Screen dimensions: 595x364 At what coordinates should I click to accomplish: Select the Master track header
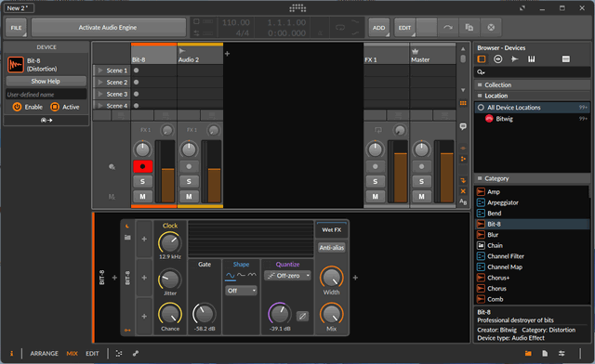[432, 55]
